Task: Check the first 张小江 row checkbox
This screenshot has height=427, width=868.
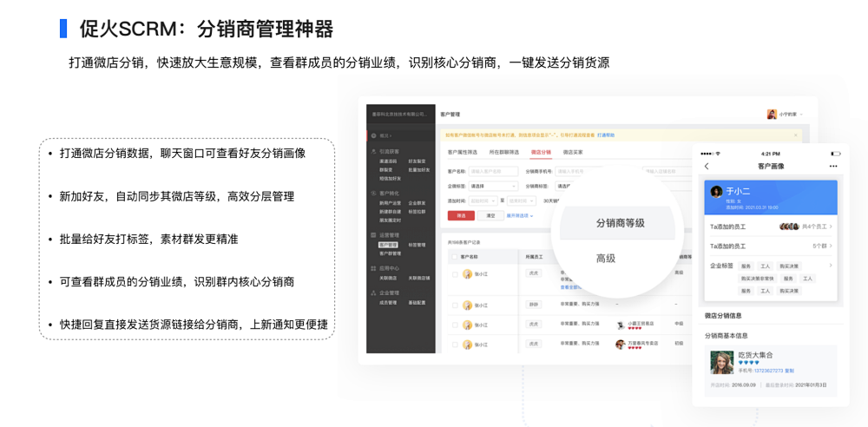Action: click(x=454, y=273)
